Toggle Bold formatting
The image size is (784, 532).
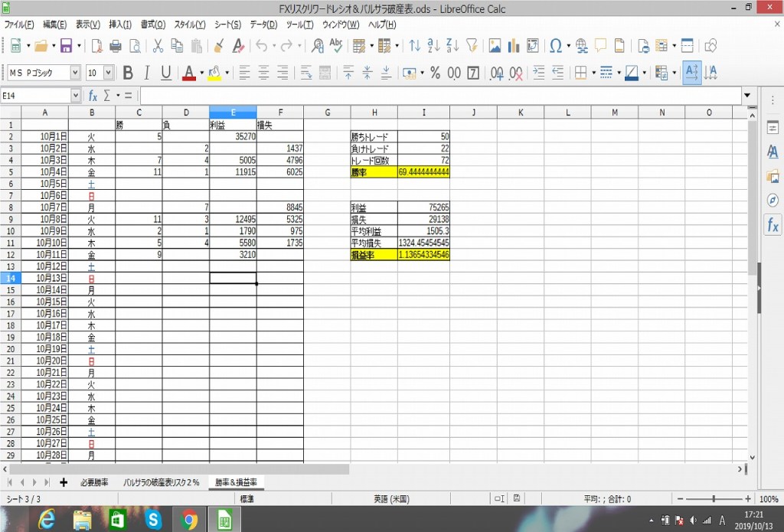[x=128, y=73]
